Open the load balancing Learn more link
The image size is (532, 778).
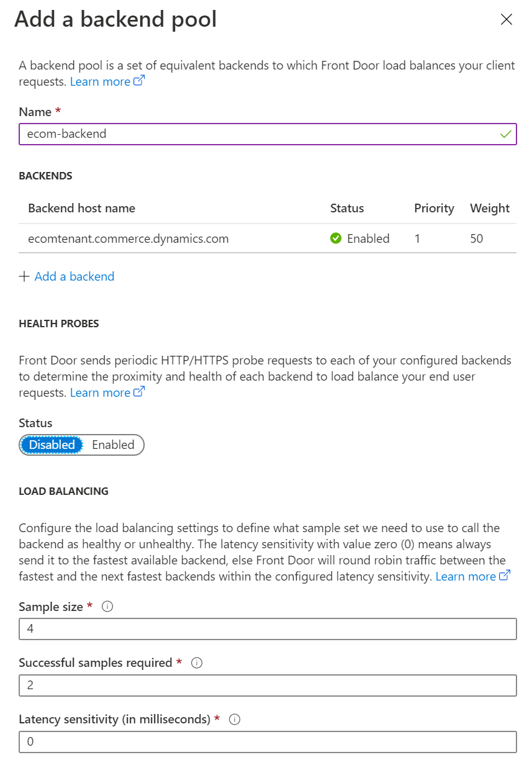coord(467,576)
